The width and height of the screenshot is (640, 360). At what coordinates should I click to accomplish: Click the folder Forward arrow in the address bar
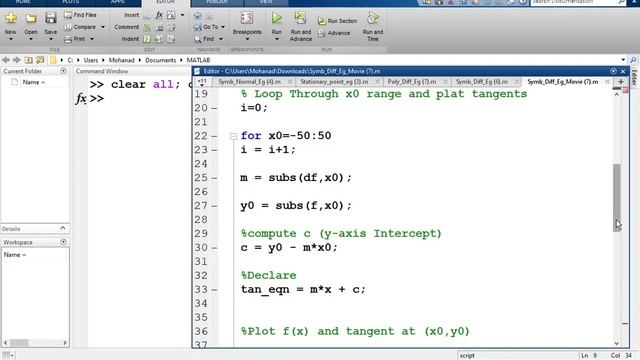17,60
